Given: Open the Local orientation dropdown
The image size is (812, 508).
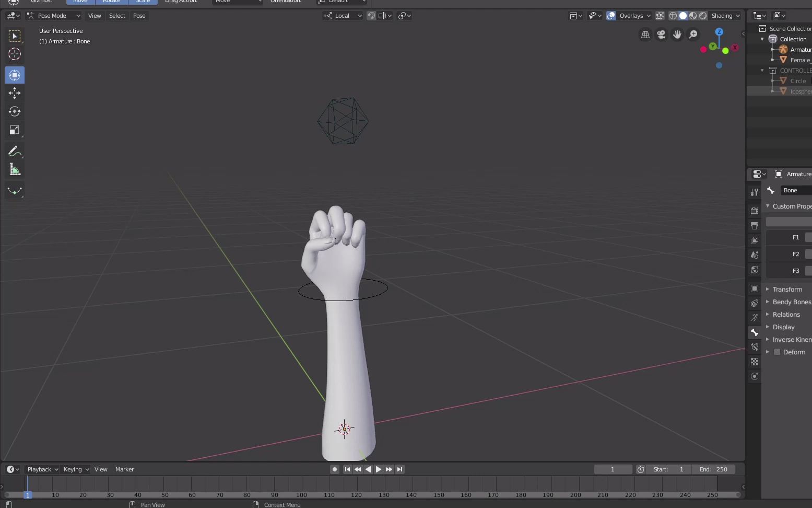Looking at the screenshot, I should (x=343, y=16).
